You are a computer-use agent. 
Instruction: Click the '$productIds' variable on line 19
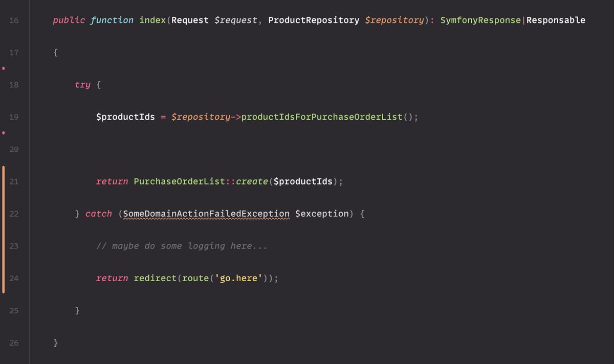pyautogui.click(x=125, y=117)
